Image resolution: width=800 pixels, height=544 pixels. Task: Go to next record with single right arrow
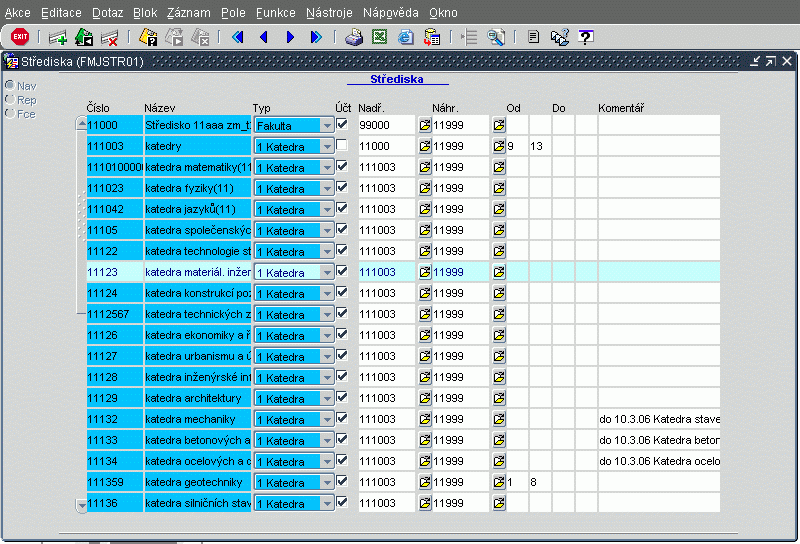pos(290,37)
